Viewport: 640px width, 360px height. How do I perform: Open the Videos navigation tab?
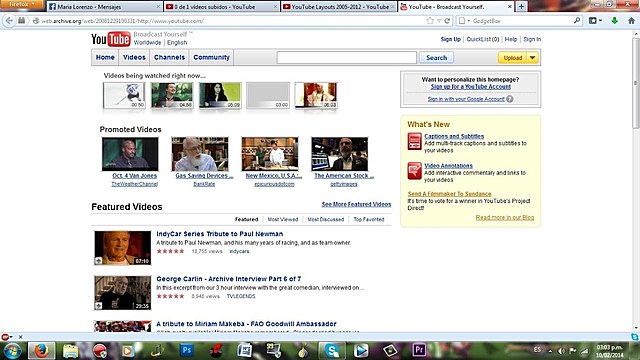point(134,58)
